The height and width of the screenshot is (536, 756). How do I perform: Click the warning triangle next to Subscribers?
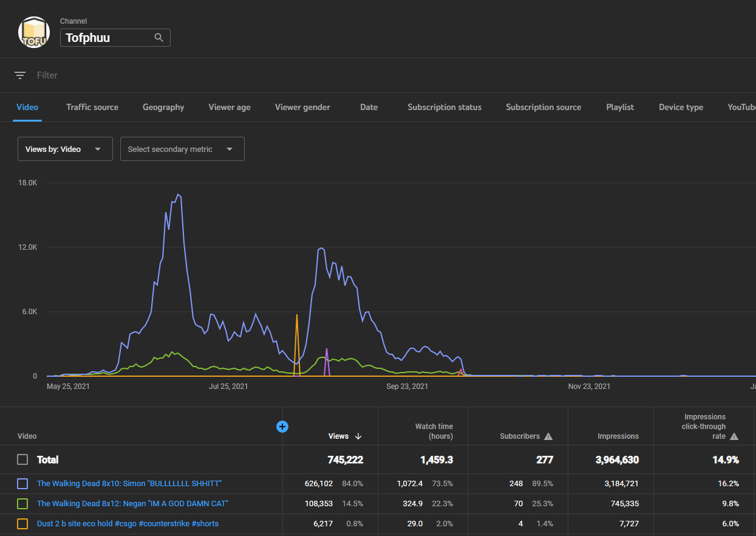tap(548, 436)
